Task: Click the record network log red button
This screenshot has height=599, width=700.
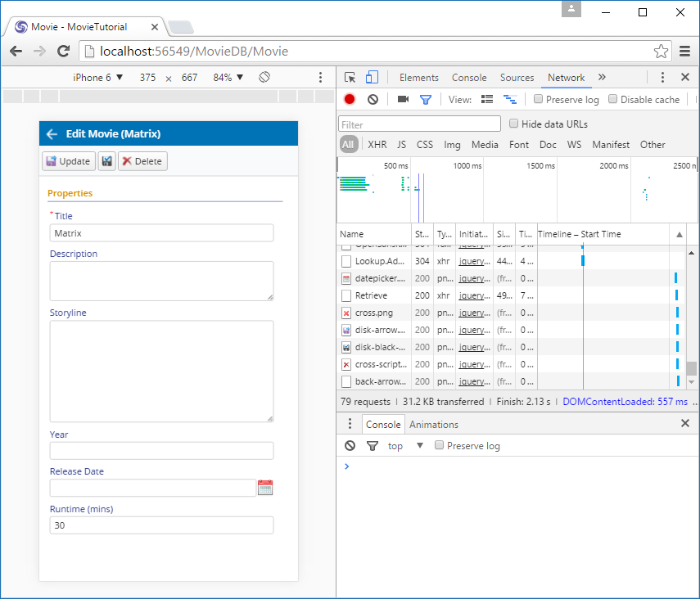Action: (350, 99)
